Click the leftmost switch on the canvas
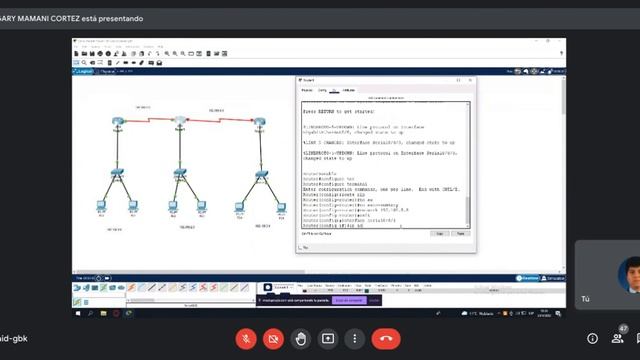This screenshot has width=640, height=360. [x=117, y=173]
